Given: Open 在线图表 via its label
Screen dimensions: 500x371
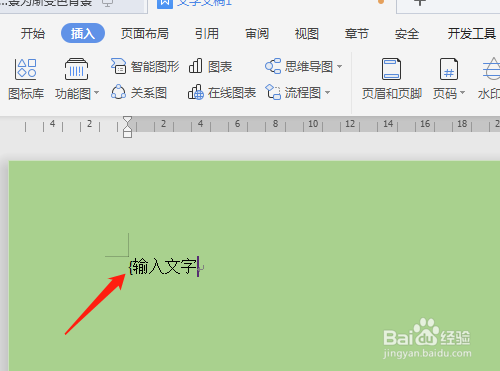Looking at the screenshot, I should coord(232,93).
